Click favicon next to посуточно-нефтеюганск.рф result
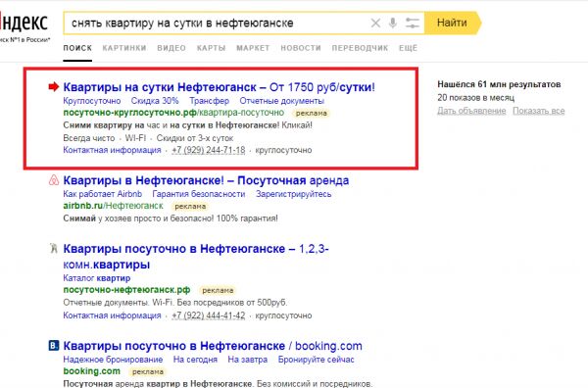 (54, 248)
